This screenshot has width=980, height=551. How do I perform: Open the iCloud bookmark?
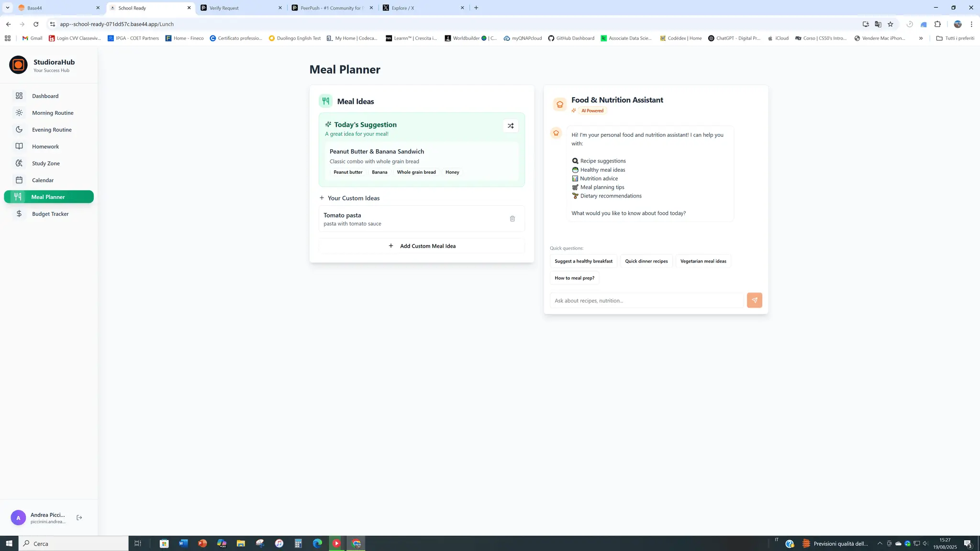click(778, 38)
